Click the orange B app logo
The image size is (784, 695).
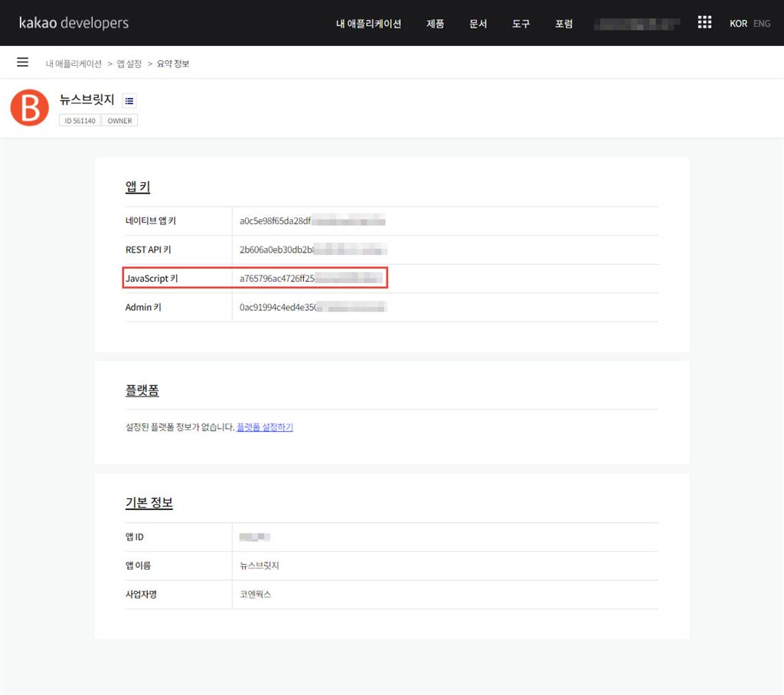pos(30,107)
